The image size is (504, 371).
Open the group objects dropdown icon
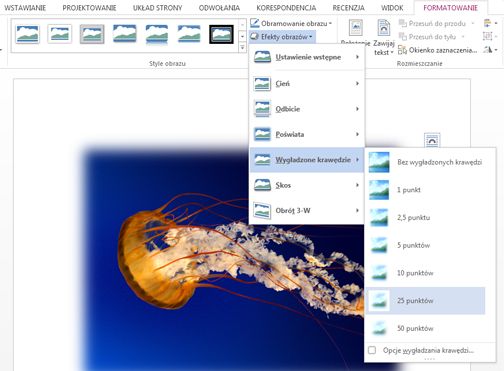490,37
